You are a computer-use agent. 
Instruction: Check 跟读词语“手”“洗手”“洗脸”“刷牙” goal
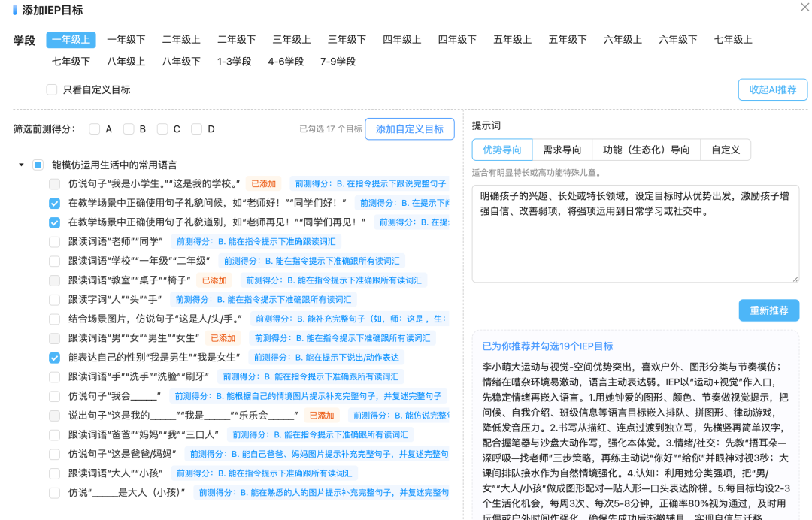(x=54, y=376)
